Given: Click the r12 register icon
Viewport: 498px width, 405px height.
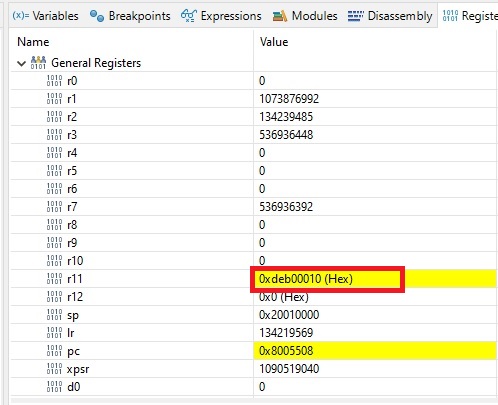Looking at the screenshot, I should (54, 297).
